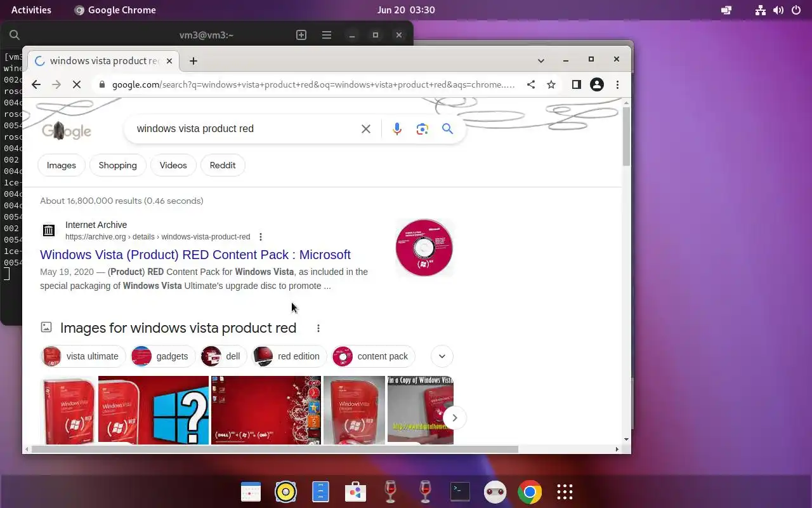The height and width of the screenshot is (508, 812).
Task: Select the Reddit search filter
Action: (223, 165)
